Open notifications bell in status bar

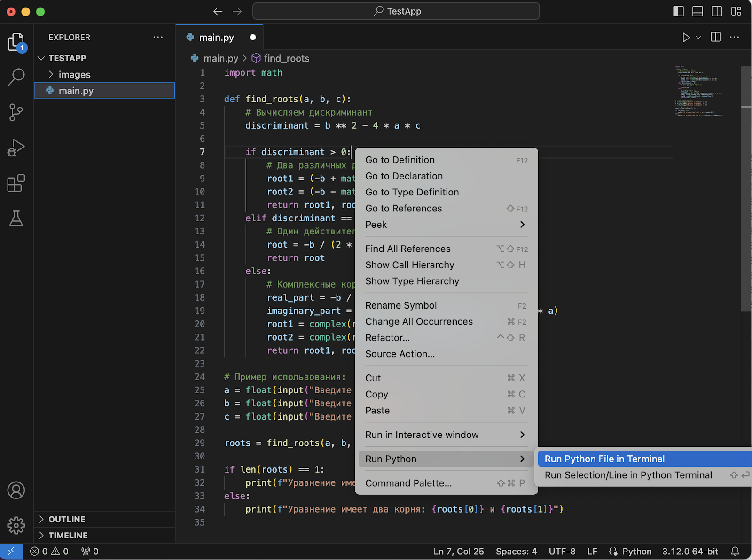coord(736,552)
